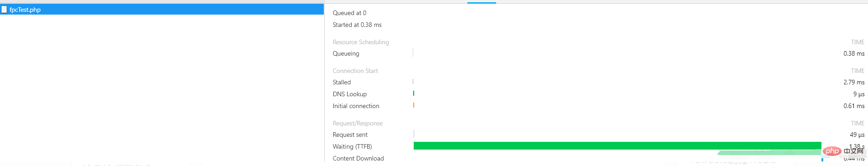Click the blue Content Download bar marker
This screenshot has width=868, height=166.
tap(822, 159)
